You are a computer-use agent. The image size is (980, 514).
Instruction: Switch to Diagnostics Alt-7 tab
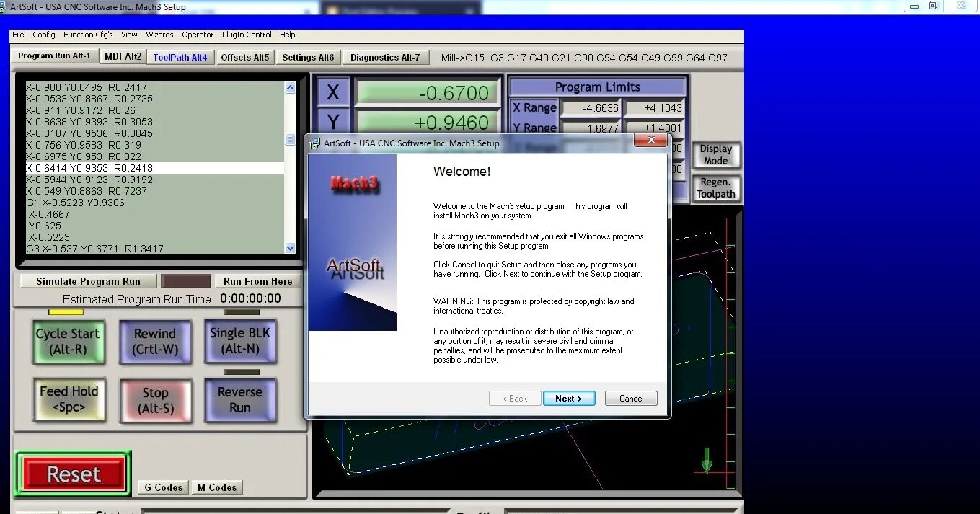tap(385, 57)
